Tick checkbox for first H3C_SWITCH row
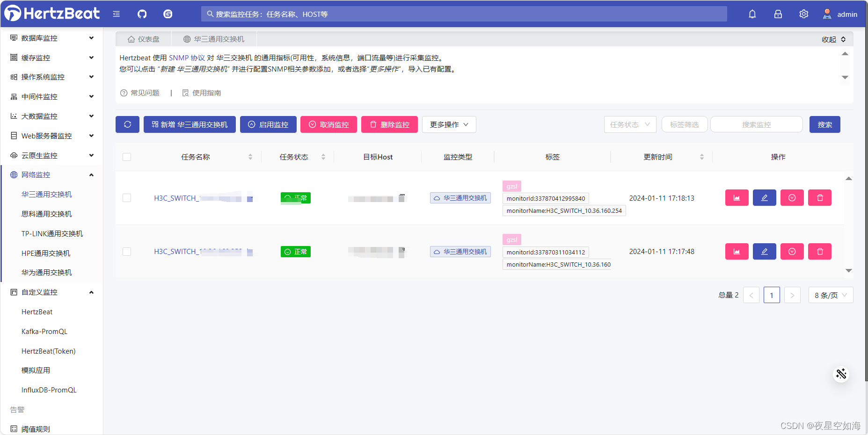 tap(127, 198)
